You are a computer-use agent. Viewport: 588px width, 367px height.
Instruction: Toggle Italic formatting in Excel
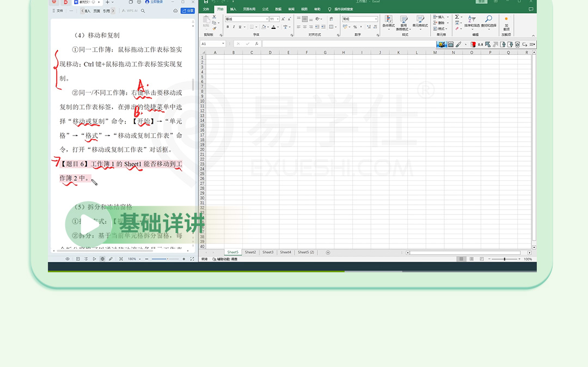234,27
